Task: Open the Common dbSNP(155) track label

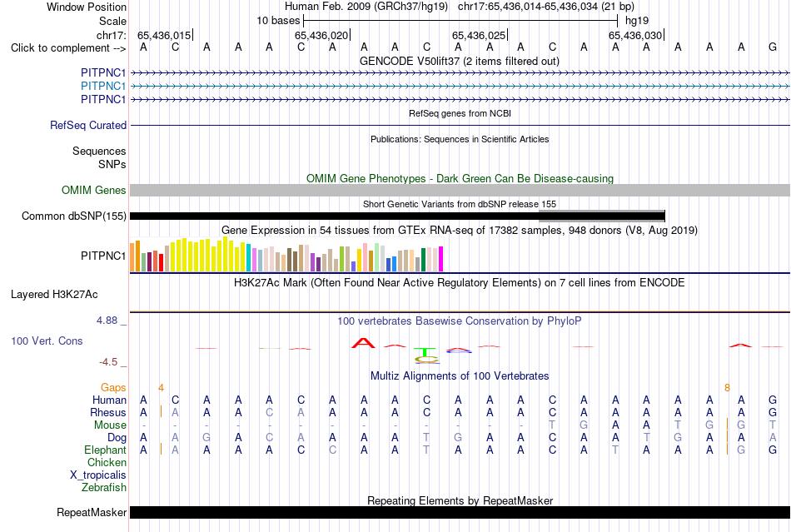Action: click(73, 216)
